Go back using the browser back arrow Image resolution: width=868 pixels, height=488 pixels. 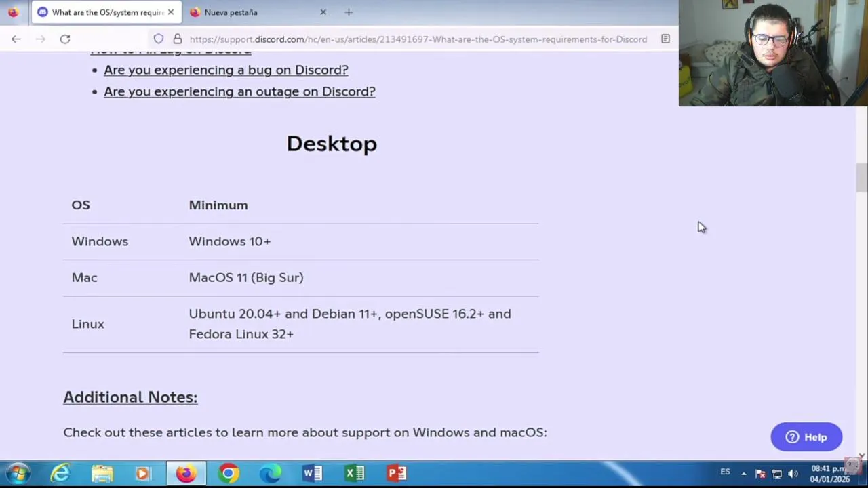click(x=16, y=39)
